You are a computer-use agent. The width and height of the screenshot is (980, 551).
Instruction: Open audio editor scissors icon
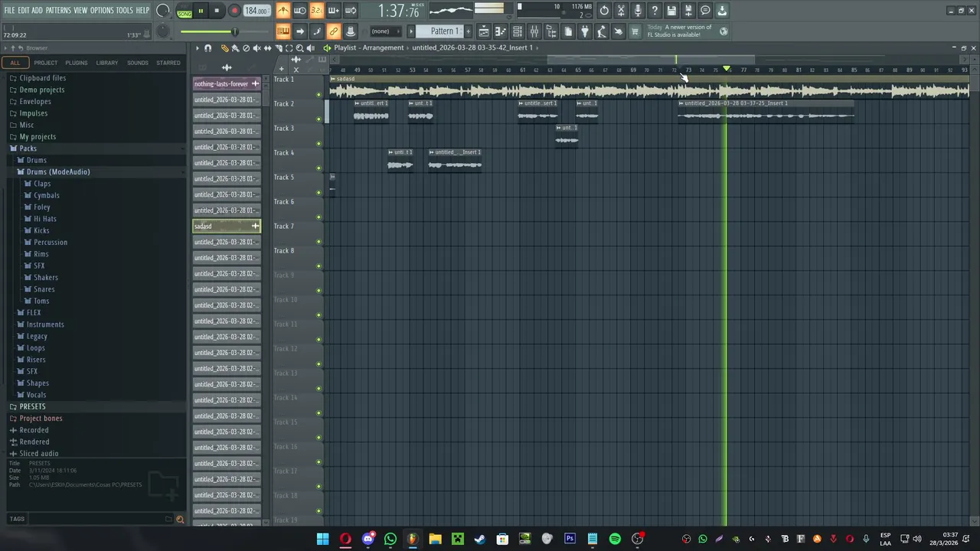tap(621, 11)
